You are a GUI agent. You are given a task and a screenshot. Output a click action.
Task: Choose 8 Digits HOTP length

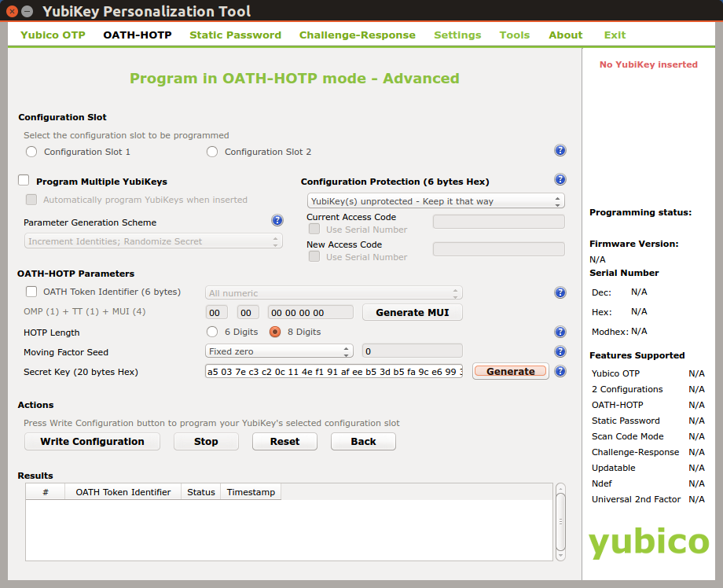[275, 332]
